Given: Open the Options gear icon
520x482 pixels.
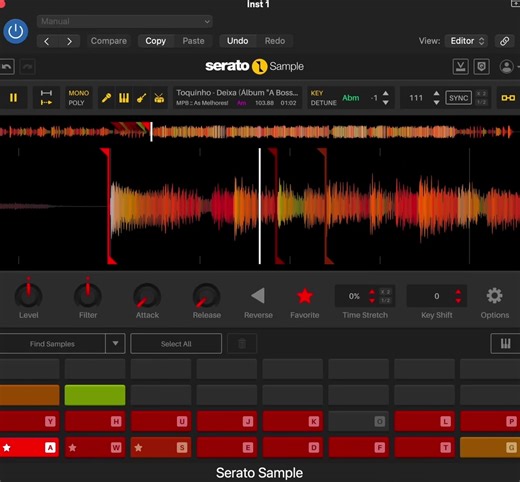Looking at the screenshot, I should pos(494,296).
